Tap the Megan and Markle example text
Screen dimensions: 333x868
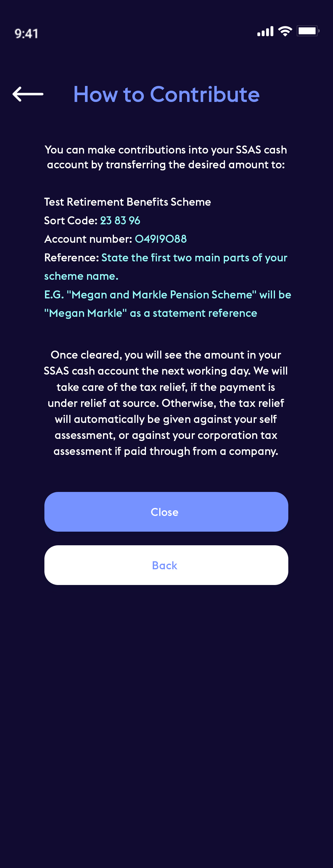coord(168,295)
